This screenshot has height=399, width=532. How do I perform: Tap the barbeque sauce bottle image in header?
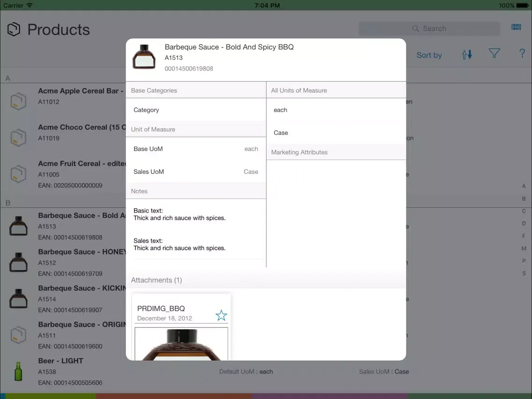pyautogui.click(x=144, y=57)
